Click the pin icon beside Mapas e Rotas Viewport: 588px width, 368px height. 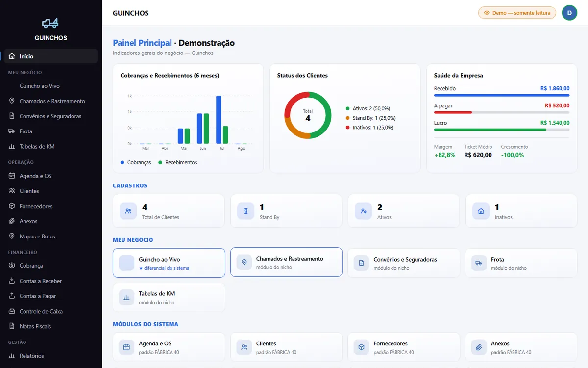[x=12, y=237]
